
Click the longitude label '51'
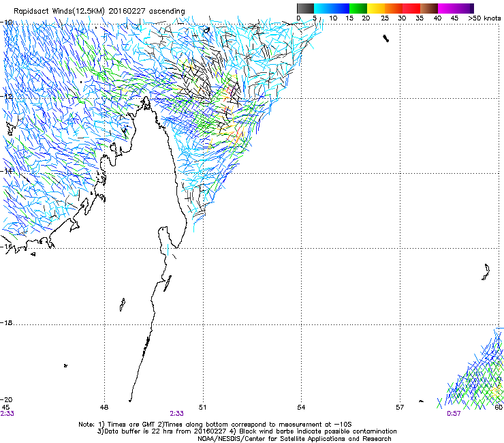(x=202, y=408)
